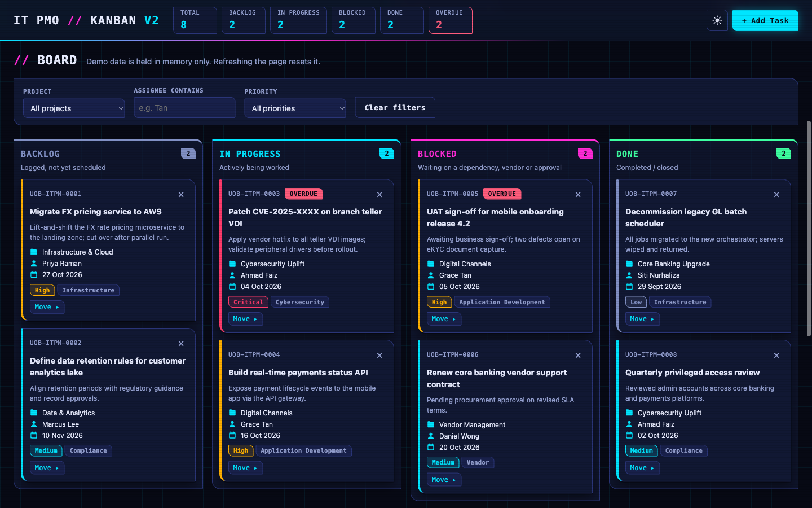Expand Move options for Patch CVE card
Screen dimensions: 812x508
tap(245, 319)
